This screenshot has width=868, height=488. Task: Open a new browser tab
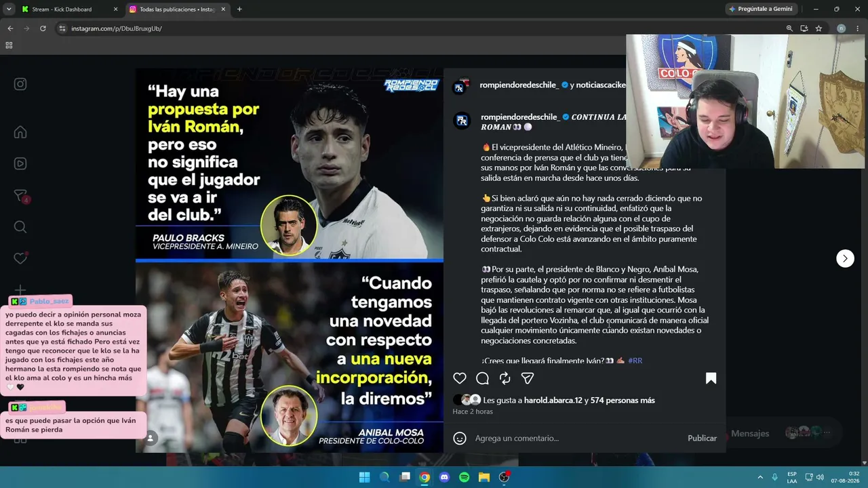tap(239, 9)
